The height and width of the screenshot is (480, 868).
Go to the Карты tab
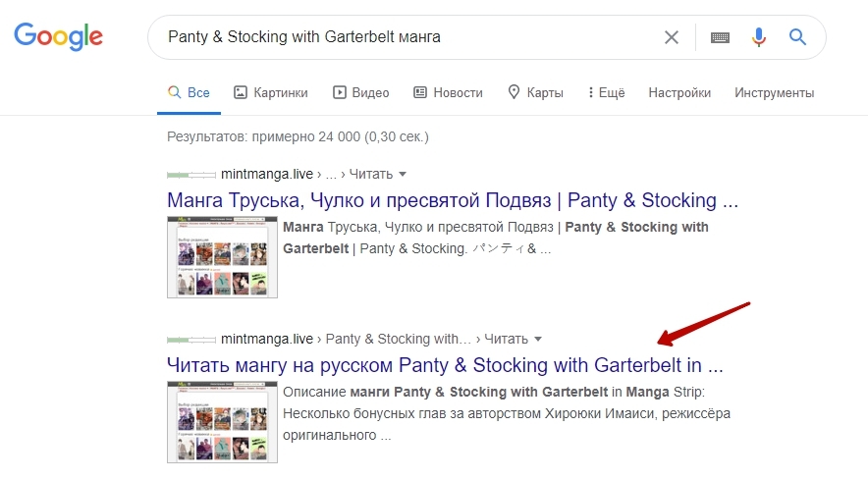click(535, 92)
